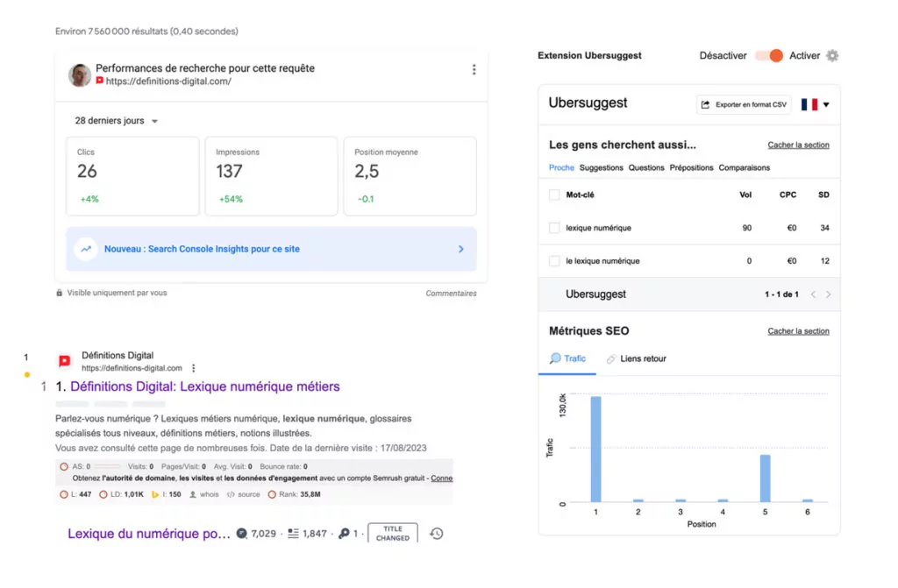Open the 28 derniers jours dropdown

[x=117, y=121]
